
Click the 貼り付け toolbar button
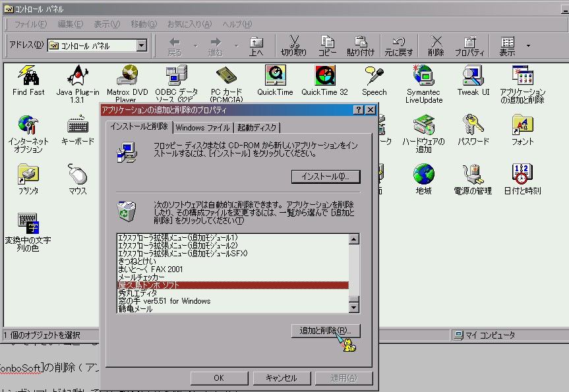click(361, 45)
